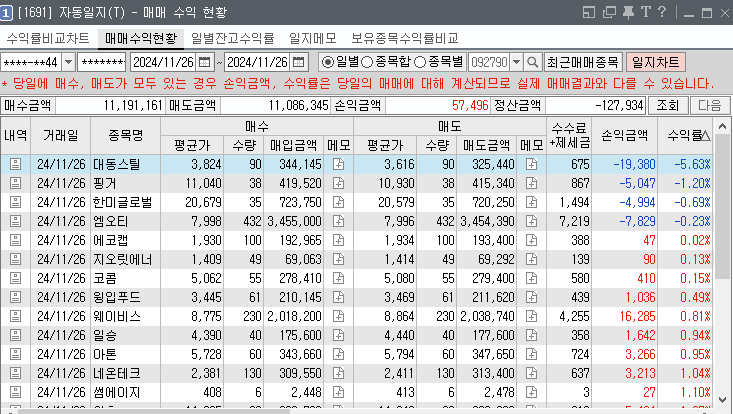Click start date field 2024/11/26
The height and width of the screenshot is (414, 733).
click(163, 62)
